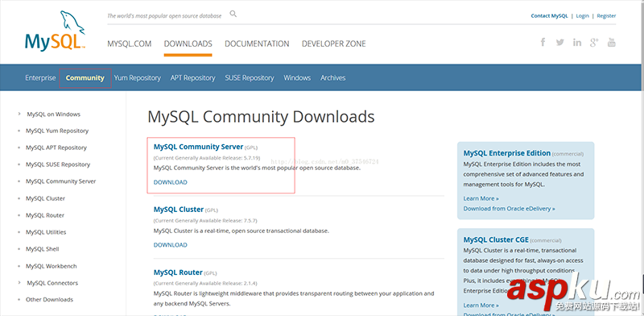Open MySQL Yum Repository in sidebar

click(57, 131)
